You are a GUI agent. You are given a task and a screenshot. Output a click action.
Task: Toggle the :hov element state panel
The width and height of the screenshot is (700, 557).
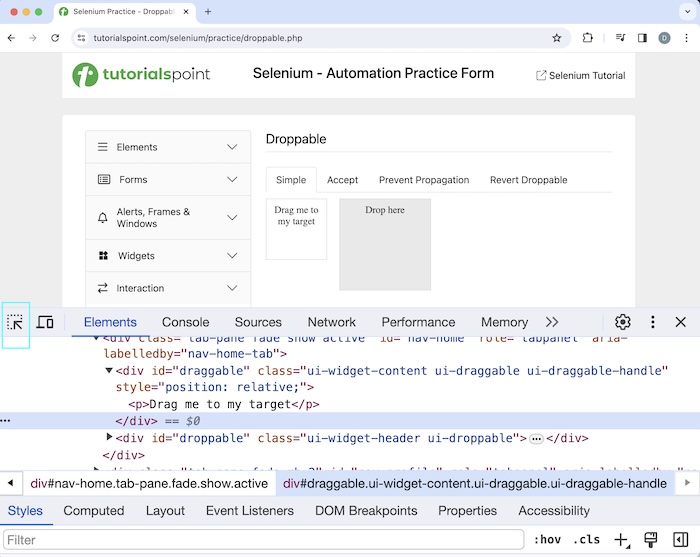547,540
